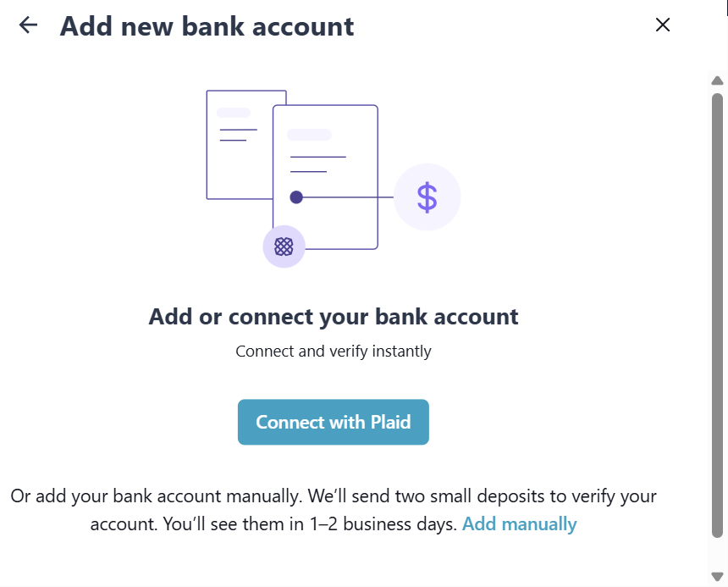The image size is (728, 587).
Task: Open the Add manually link
Action: (x=519, y=524)
